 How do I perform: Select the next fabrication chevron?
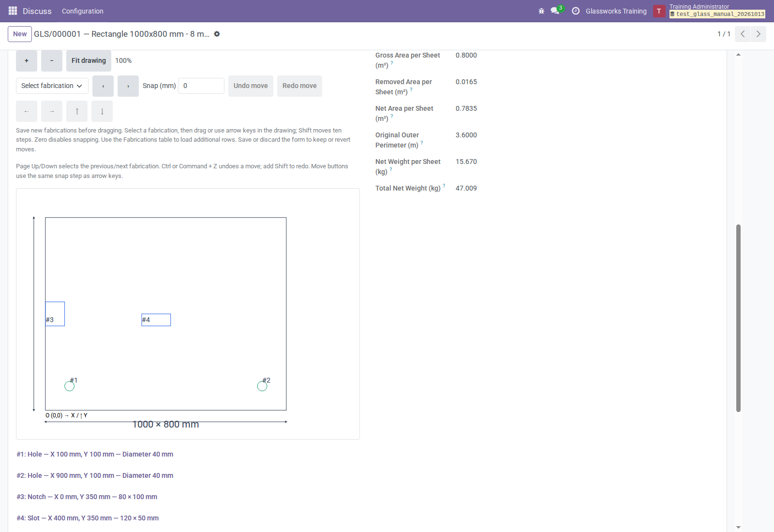coord(128,86)
